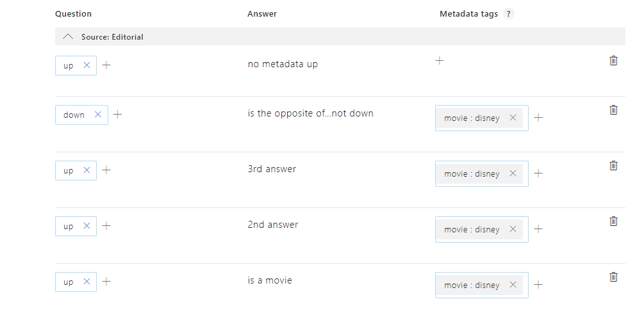The height and width of the screenshot is (313, 644).
Task: Edit the 'is a movie' answer text
Action: 270,280
